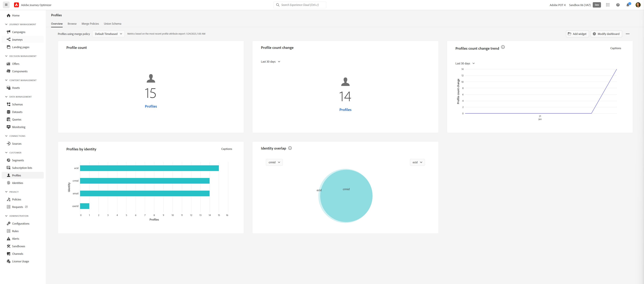Viewport: 644px width, 284px height.
Task: Open the Help question-mark icon
Action: 618,5
